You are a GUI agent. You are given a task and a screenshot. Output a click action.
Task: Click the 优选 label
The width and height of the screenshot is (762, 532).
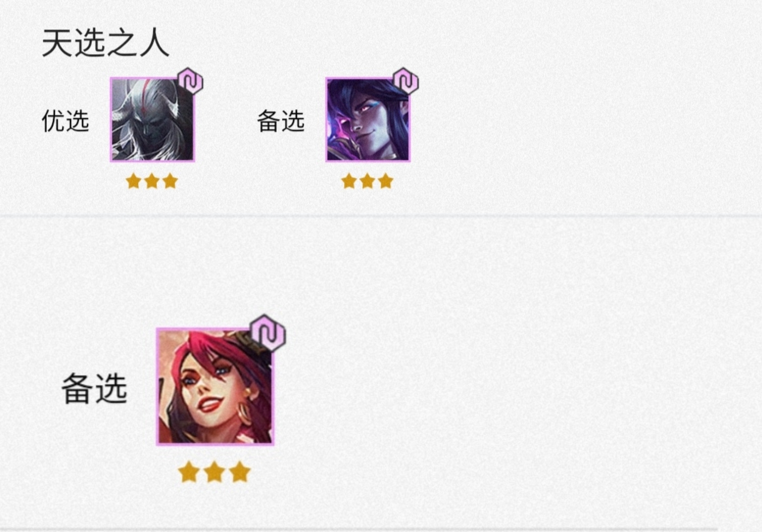65,121
